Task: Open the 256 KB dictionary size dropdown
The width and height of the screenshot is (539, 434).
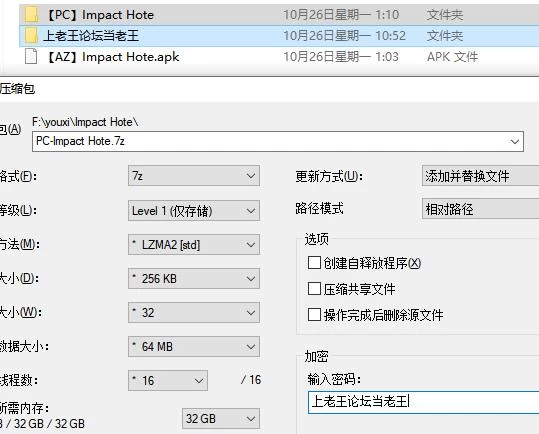Action: click(194, 278)
